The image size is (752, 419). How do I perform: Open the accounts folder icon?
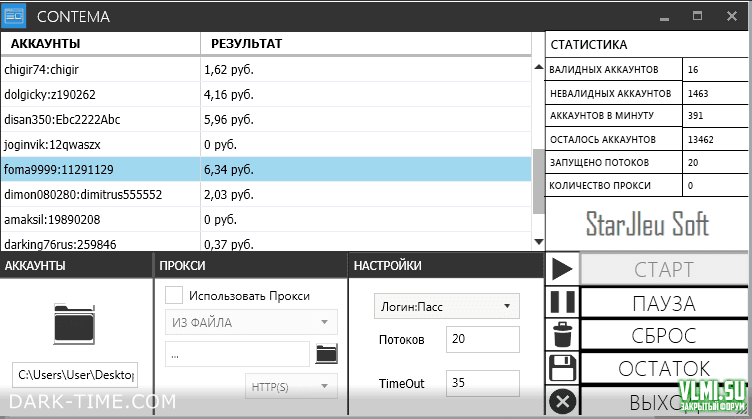pos(75,323)
